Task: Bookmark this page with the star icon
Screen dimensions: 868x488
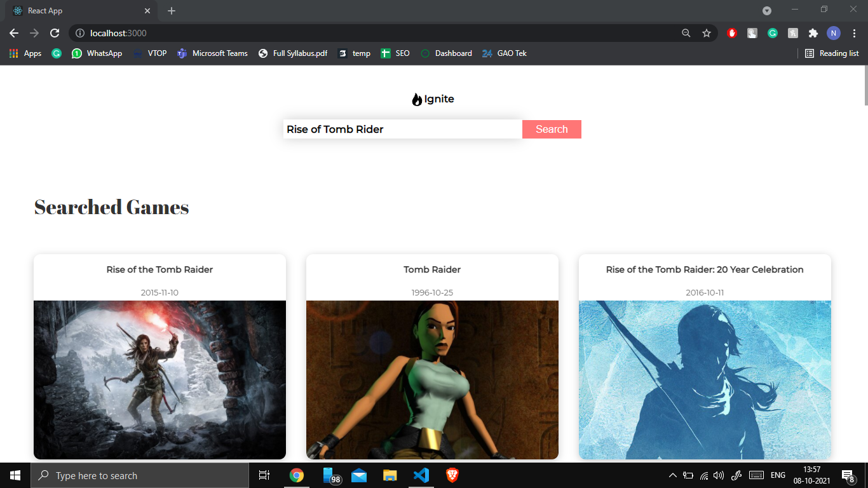Action: 707,33
